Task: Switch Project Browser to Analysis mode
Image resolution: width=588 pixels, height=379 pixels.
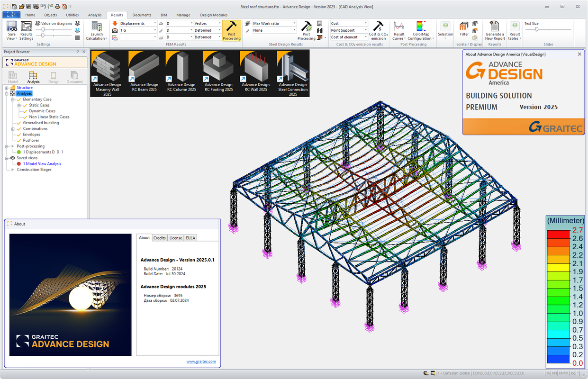Action: [x=33, y=77]
